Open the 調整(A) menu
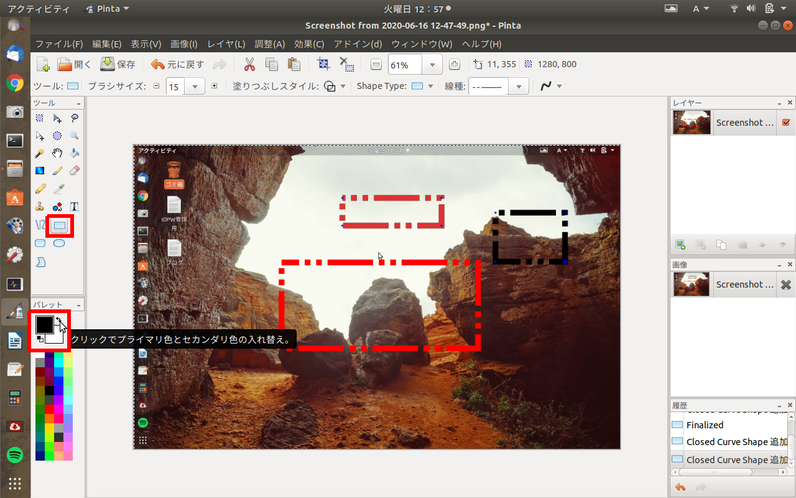 point(270,44)
